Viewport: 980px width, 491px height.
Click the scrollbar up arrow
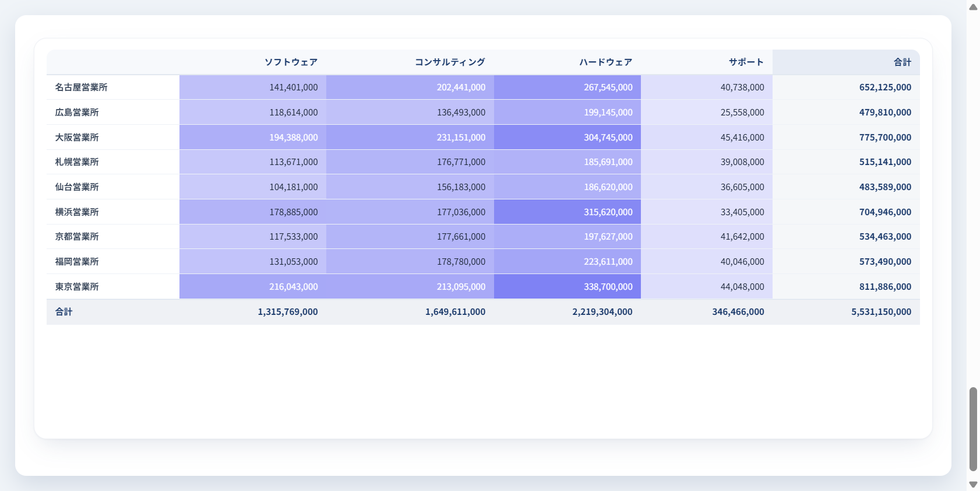(973, 7)
